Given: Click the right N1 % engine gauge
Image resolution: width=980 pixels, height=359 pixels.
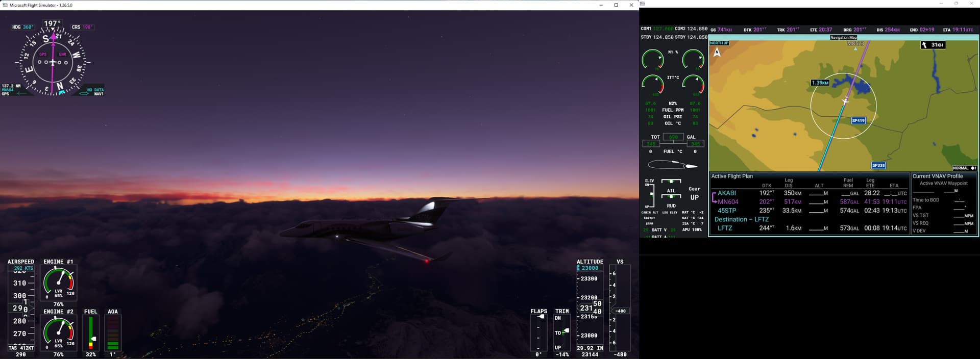Looking at the screenshot, I should 693,60.
